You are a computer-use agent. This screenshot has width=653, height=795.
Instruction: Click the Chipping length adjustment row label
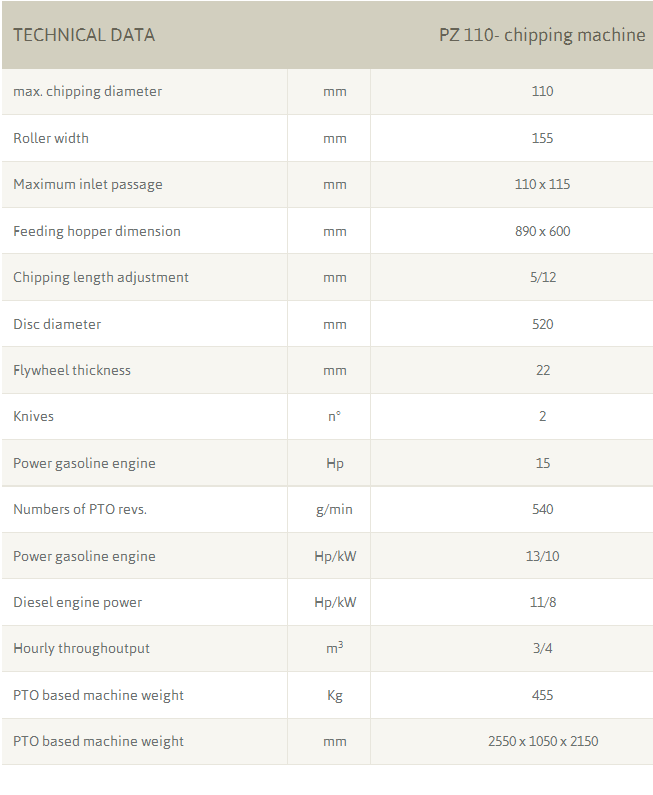coord(100,277)
